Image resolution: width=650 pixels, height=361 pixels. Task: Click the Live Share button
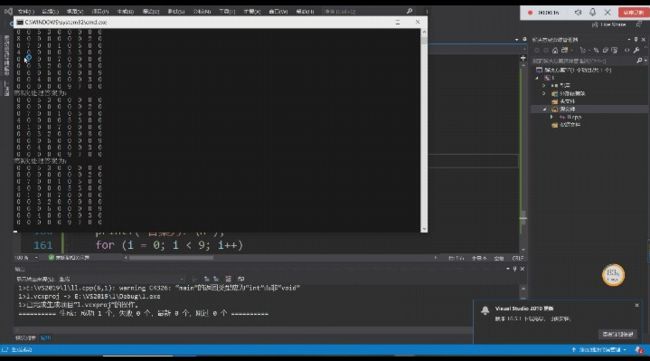pyautogui.click(x=609, y=24)
